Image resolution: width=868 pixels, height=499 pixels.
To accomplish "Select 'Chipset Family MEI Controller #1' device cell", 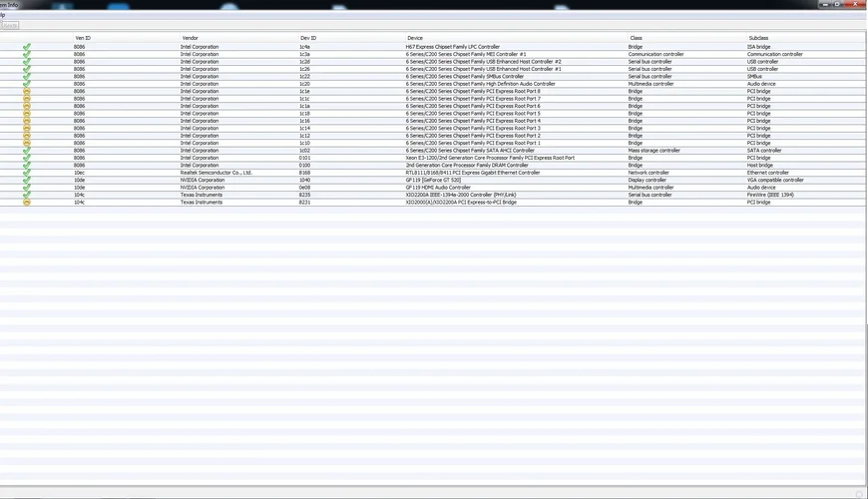I will click(466, 54).
